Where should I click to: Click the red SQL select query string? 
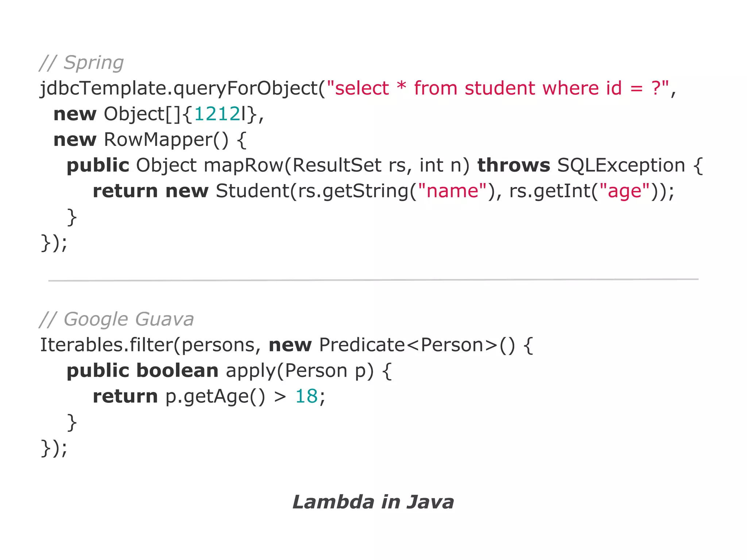498,89
